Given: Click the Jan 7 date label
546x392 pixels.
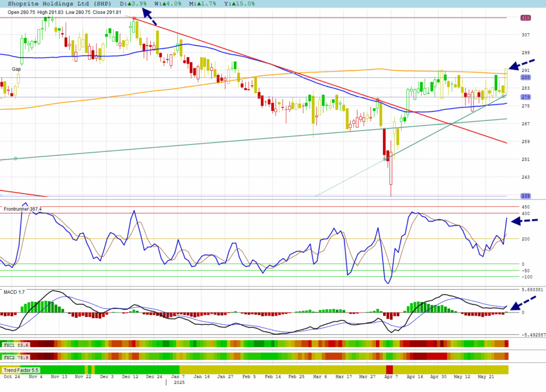Looking at the screenshot, I should [x=178, y=377].
